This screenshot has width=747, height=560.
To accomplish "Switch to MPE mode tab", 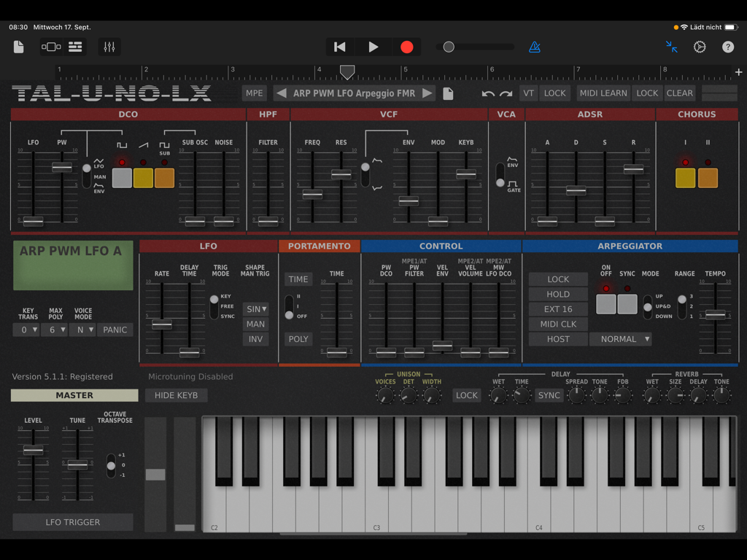I will point(254,93).
